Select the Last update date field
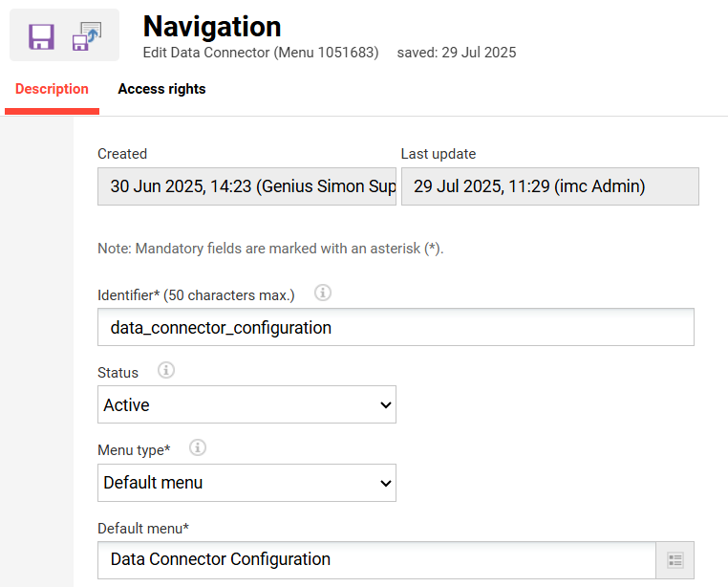The width and height of the screenshot is (728, 587). click(x=549, y=187)
